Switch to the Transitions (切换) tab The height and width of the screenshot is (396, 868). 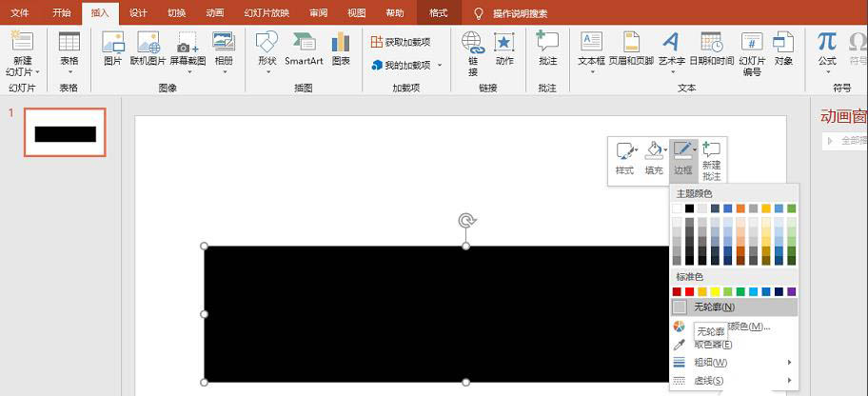pyautogui.click(x=177, y=12)
